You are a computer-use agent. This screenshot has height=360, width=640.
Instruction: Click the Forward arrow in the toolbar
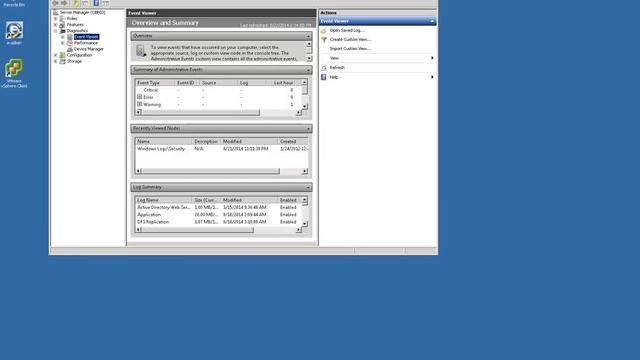(x=64, y=3)
